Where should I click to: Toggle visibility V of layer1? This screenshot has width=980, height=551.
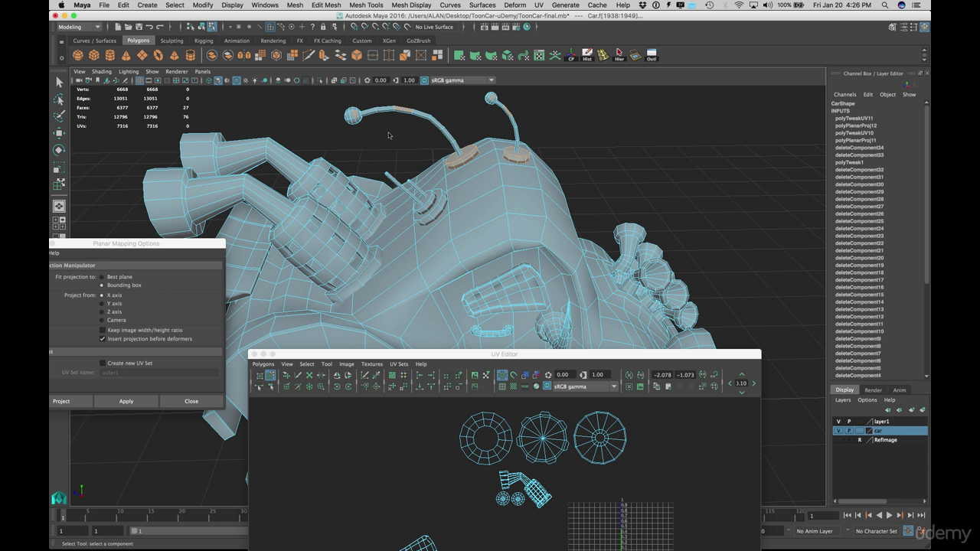[838, 422]
